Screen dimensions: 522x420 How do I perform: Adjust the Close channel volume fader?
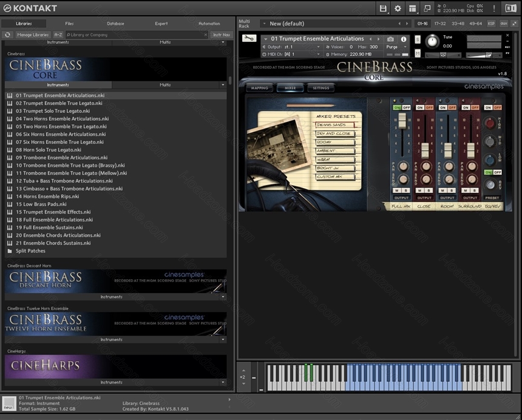point(425,151)
